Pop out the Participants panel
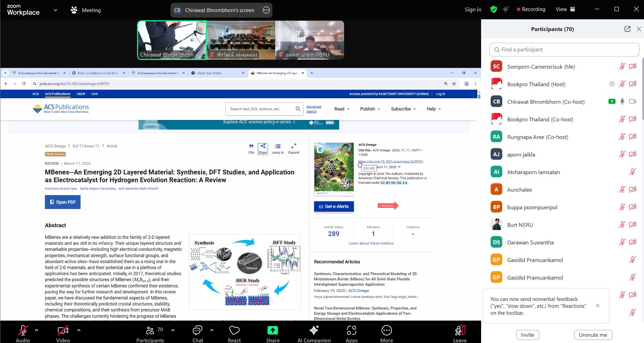 627,29
